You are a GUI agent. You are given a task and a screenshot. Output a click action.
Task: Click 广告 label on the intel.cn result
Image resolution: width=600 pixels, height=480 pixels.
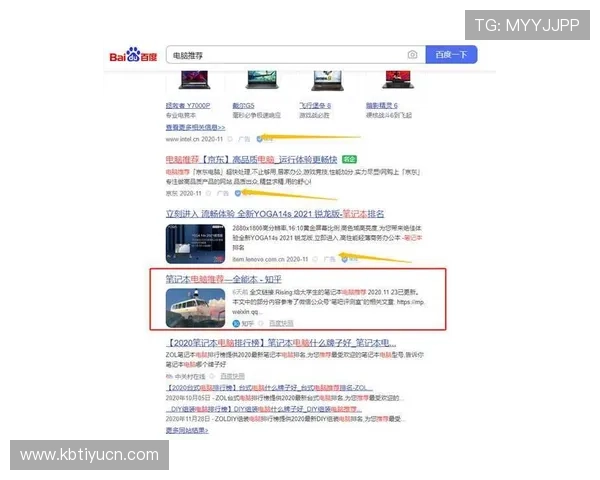(x=244, y=139)
